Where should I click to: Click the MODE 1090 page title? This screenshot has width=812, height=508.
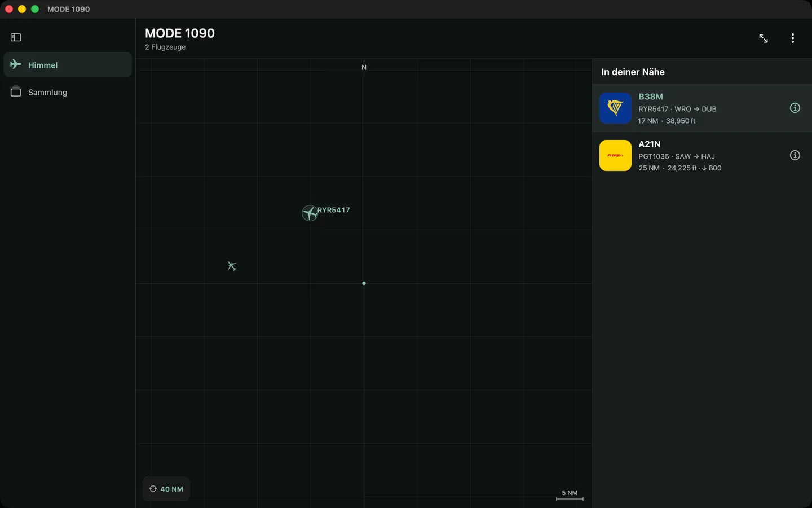(180, 33)
